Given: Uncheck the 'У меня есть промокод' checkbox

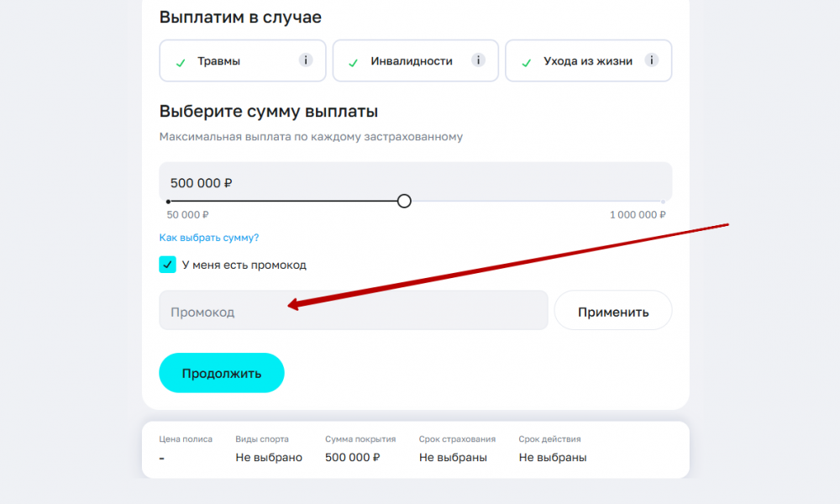Looking at the screenshot, I should coord(168,265).
